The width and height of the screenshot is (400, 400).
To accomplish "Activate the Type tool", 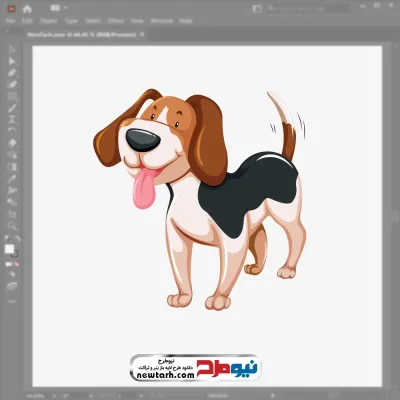I will pos(12,120).
